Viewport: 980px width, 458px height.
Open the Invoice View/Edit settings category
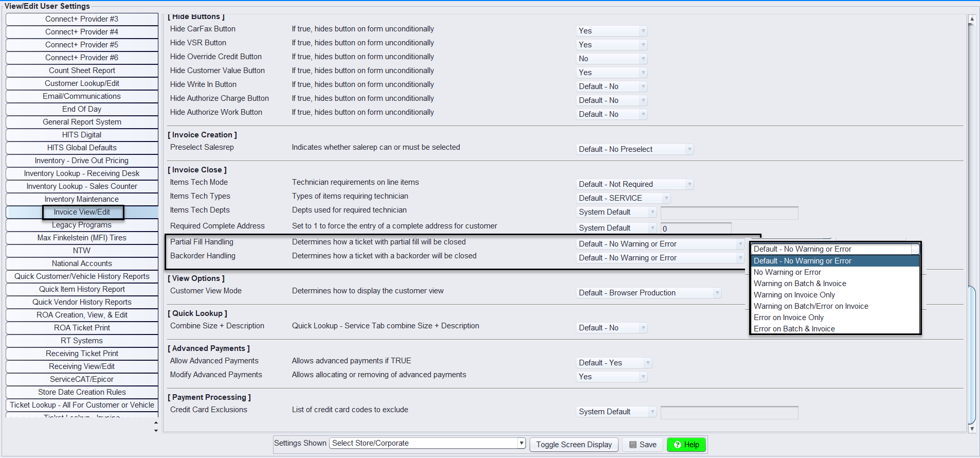82,212
